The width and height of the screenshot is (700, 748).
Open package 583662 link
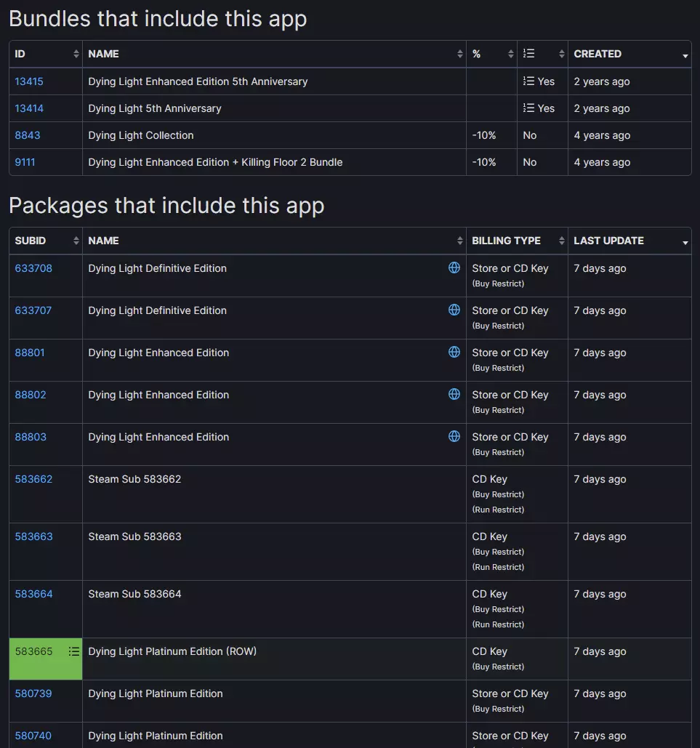pos(33,479)
